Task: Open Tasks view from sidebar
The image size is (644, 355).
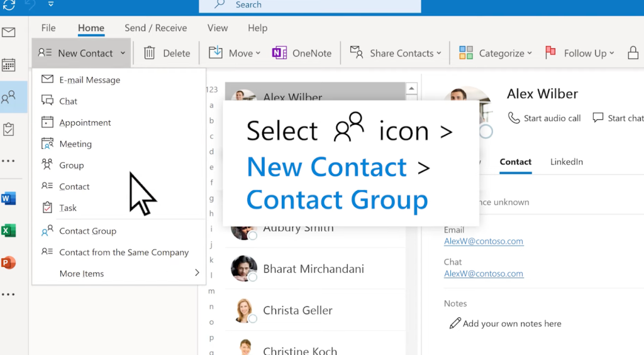Action: click(x=9, y=129)
